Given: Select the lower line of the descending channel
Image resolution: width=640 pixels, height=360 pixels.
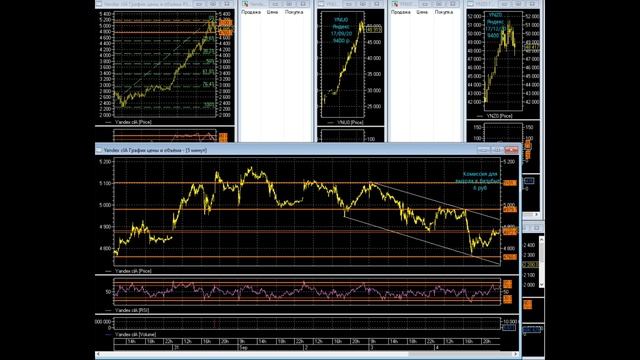Looking at the screenshot, I should point(422,240).
